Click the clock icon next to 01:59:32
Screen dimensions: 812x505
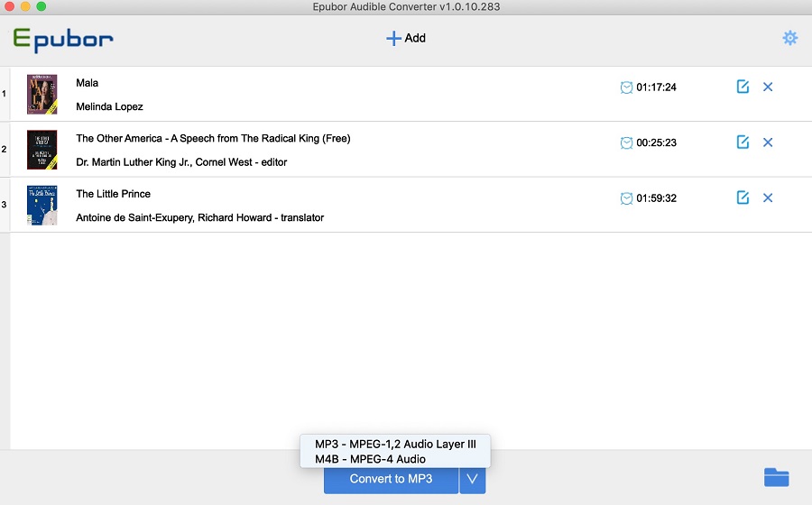coord(626,198)
